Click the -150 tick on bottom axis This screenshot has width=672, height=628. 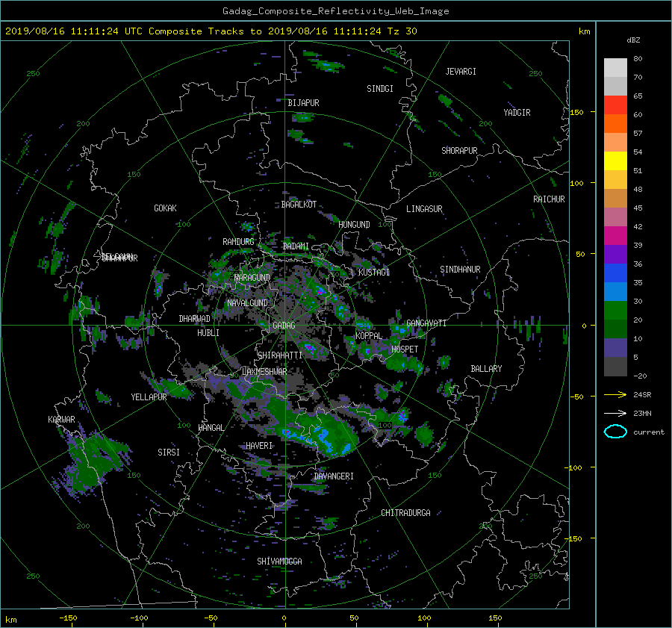point(68,618)
